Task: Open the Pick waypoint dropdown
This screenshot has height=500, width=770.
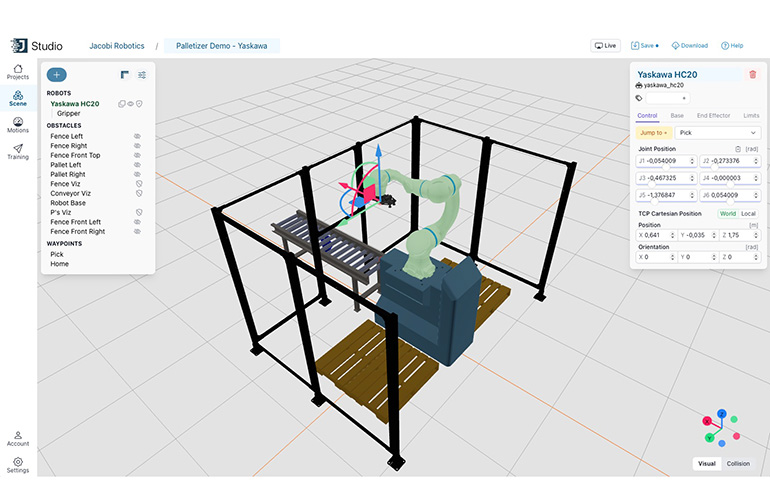Action: click(717, 132)
